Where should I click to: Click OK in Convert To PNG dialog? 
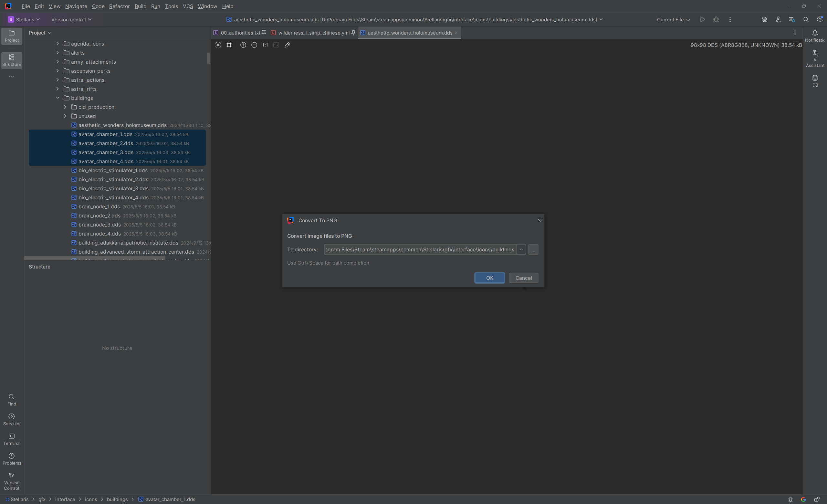(489, 278)
